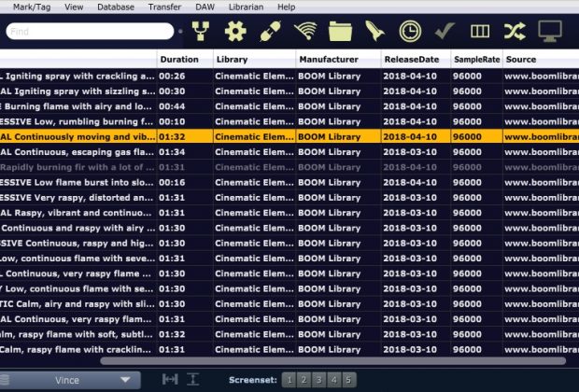Click the Library column header
This screenshot has height=392, width=579.
click(232, 60)
